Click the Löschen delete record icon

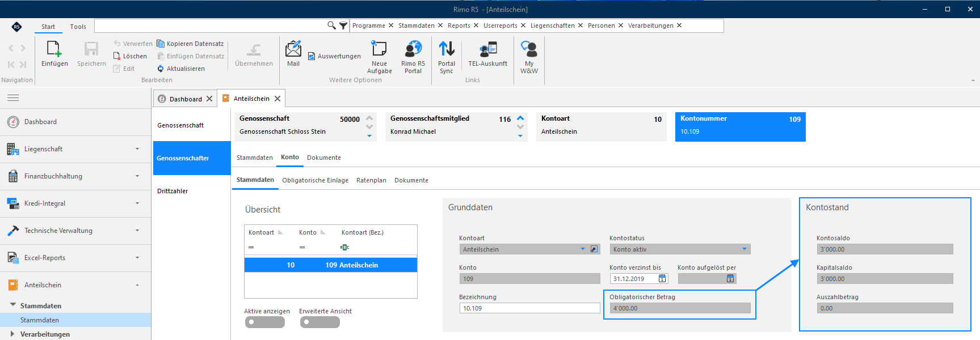(x=117, y=56)
